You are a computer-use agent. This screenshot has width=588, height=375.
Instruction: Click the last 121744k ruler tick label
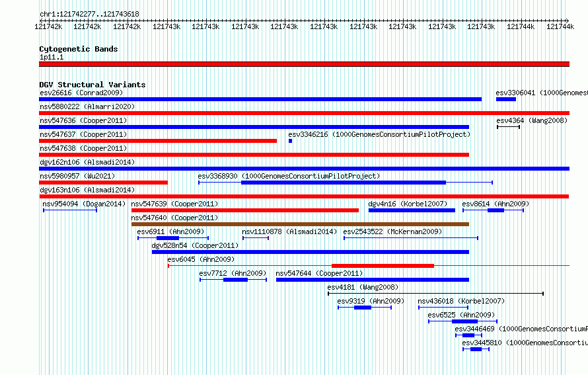560,26
